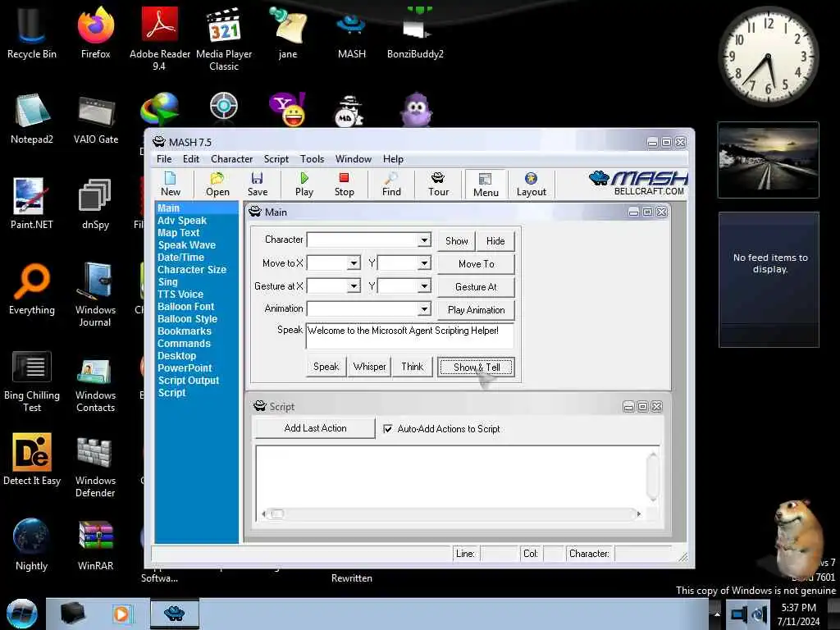This screenshot has height=630, width=840.
Task: Expand the Gesture at X dropdown
Action: pos(353,286)
